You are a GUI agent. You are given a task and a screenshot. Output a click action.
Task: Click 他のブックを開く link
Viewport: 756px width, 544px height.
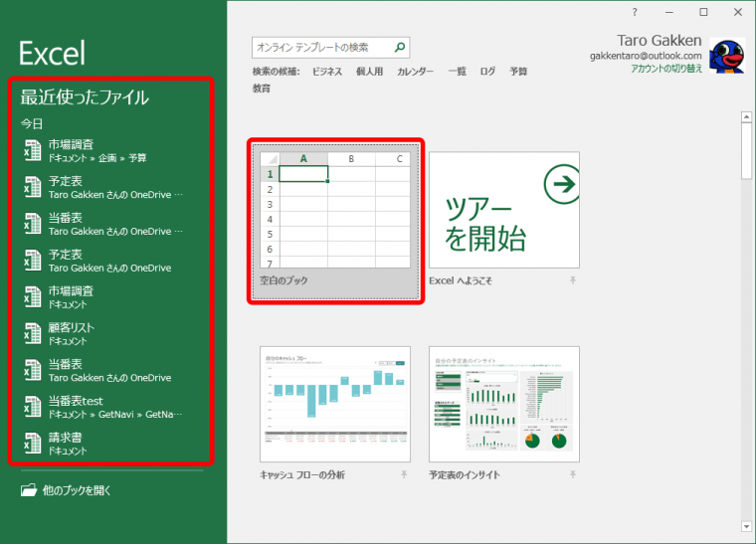coord(77,490)
